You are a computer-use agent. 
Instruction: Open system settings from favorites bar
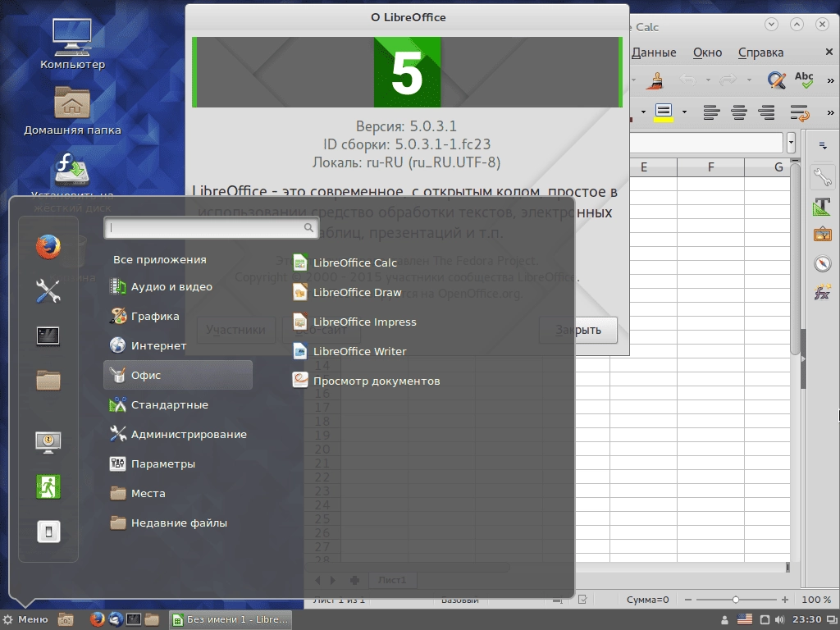point(48,291)
